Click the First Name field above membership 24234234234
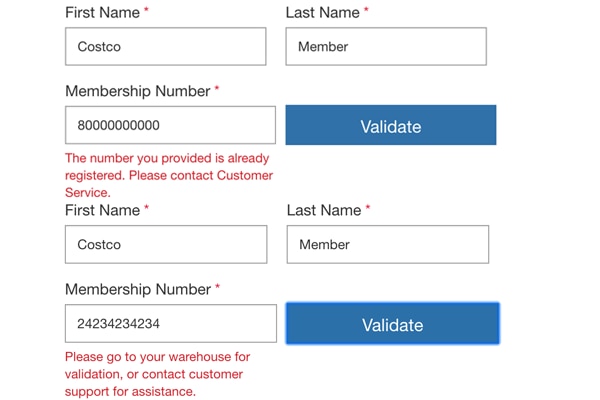Screen dimensions: 600x400 click(166, 244)
